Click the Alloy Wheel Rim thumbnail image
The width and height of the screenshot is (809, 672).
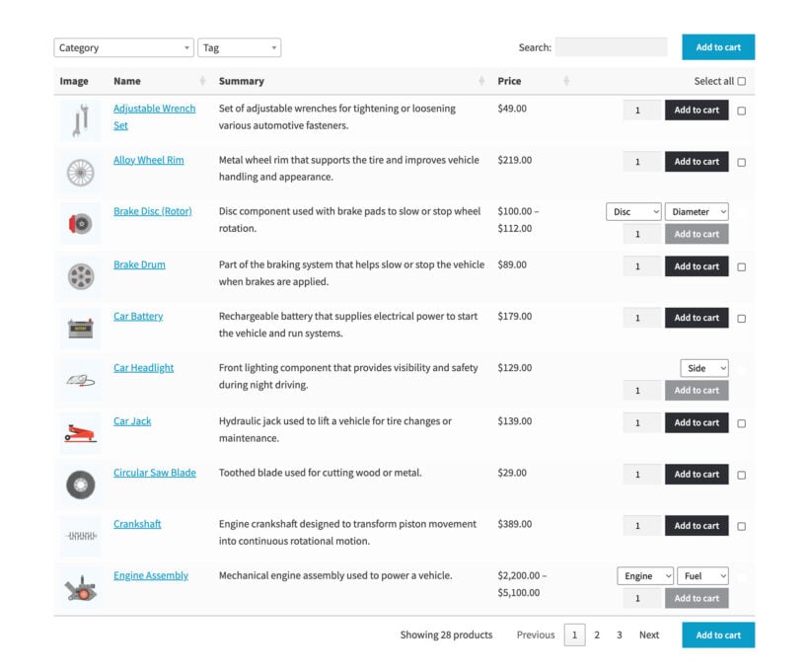point(79,170)
